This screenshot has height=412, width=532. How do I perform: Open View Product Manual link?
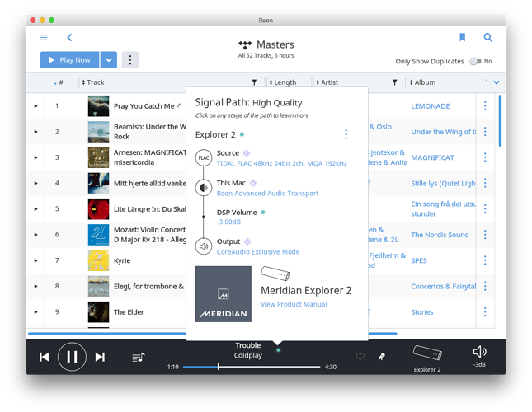(294, 304)
